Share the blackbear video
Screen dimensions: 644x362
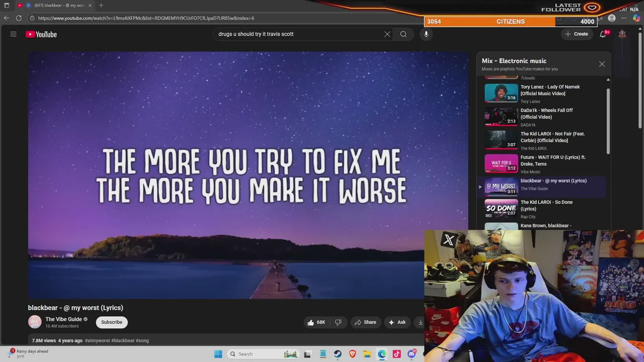(365, 322)
